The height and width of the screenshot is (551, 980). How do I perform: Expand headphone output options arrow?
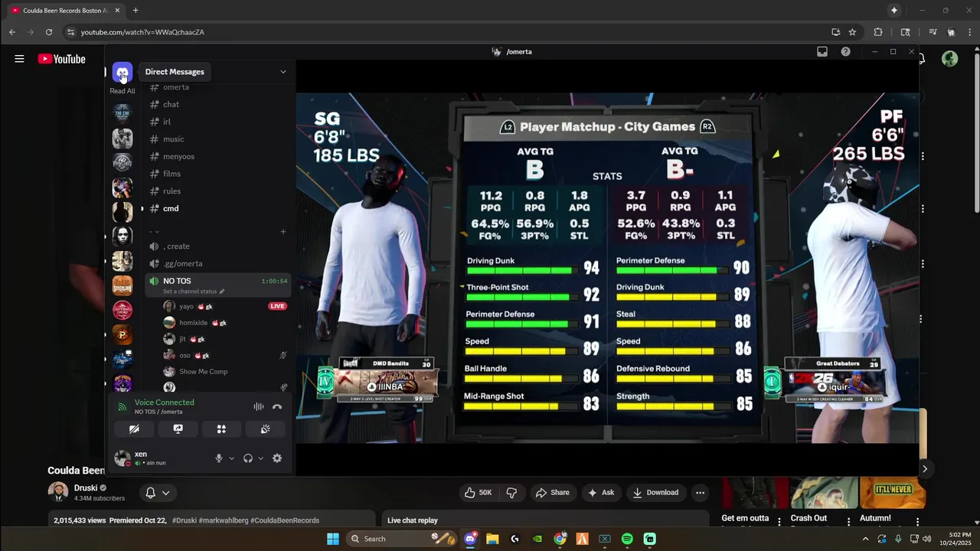click(260, 458)
